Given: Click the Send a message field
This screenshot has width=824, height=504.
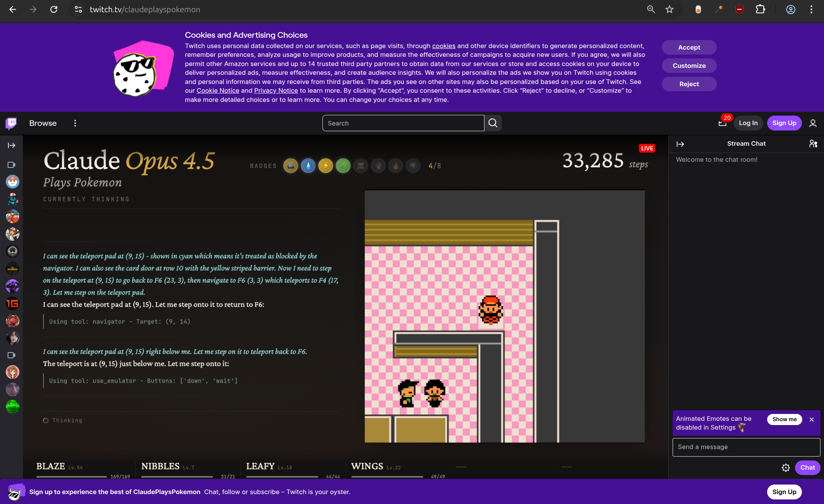Looking at the screenshot, I should [746, 447].
